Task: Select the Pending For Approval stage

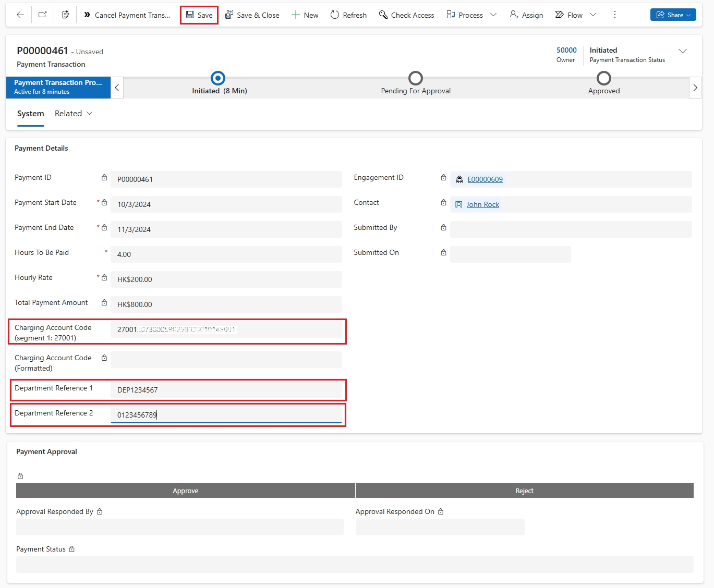Action: [415, 79]
